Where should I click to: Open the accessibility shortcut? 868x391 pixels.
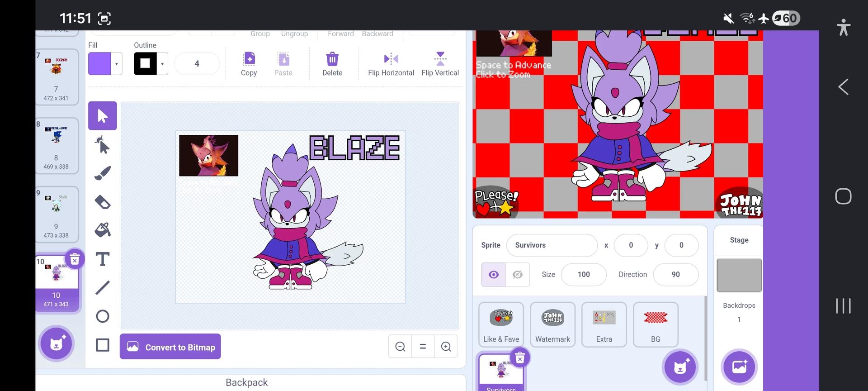[x=844, y=27]
